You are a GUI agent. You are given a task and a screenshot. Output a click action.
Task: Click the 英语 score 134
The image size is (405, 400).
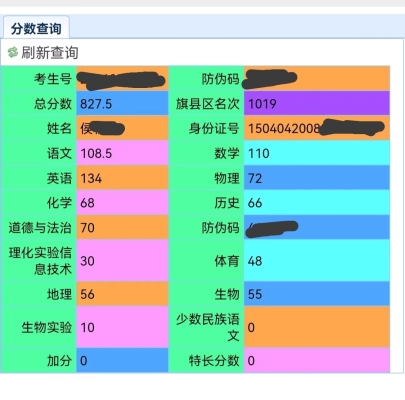[x=91, y=178]
